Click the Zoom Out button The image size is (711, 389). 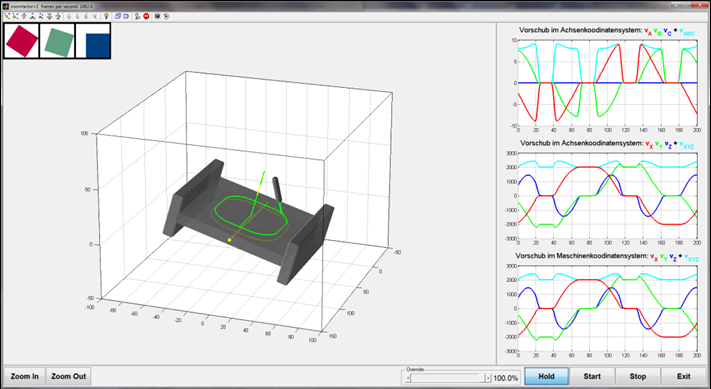68,376
